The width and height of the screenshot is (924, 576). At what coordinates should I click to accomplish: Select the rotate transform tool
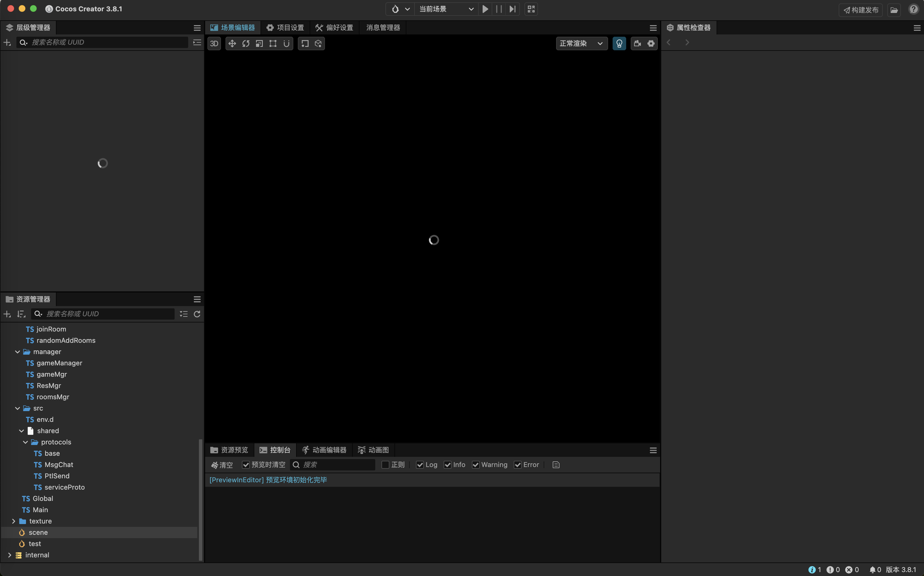click(x=246, y=43)
